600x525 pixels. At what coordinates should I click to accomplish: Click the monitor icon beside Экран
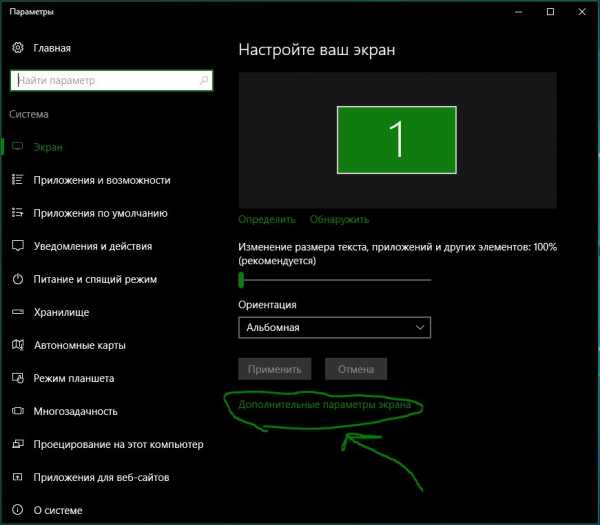click(18, 147)
